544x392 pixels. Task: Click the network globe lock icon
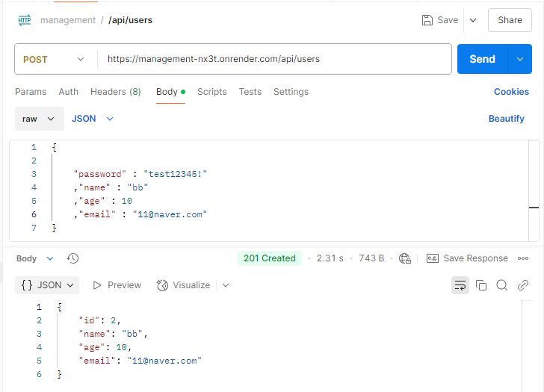tap(405, 258)
